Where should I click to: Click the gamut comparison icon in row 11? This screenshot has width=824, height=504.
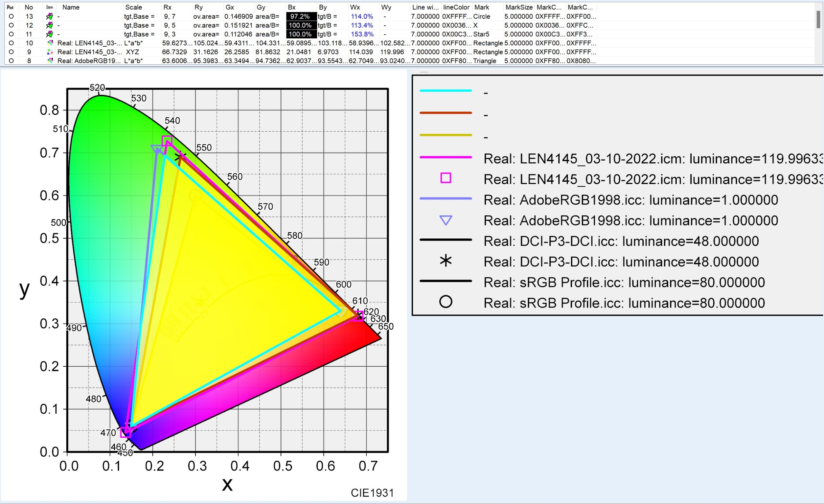[50, 34]
